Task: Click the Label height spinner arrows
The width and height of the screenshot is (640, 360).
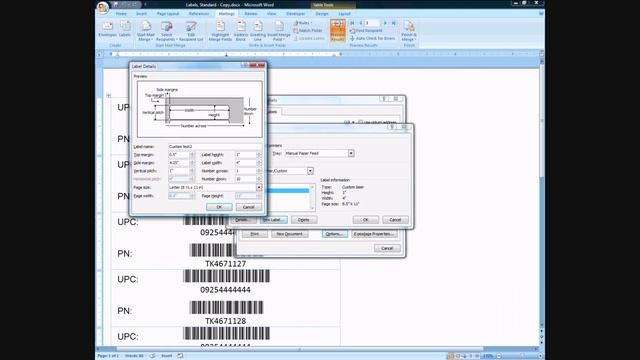Action: tap(259, 155)
